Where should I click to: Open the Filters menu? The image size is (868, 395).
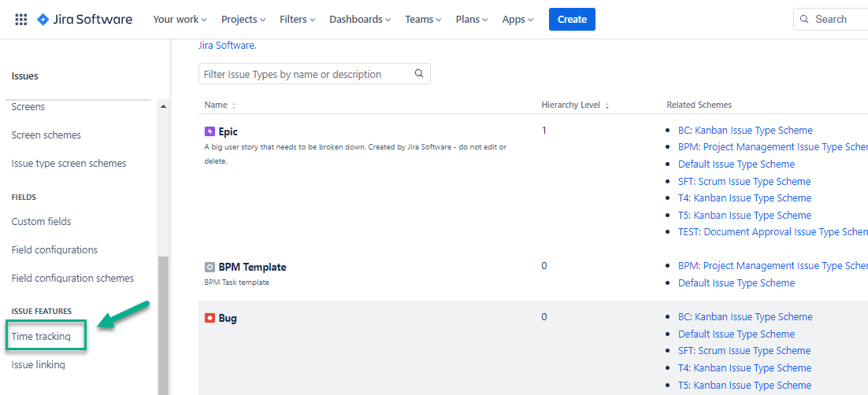pyautogui.click(x=298, y=20)
